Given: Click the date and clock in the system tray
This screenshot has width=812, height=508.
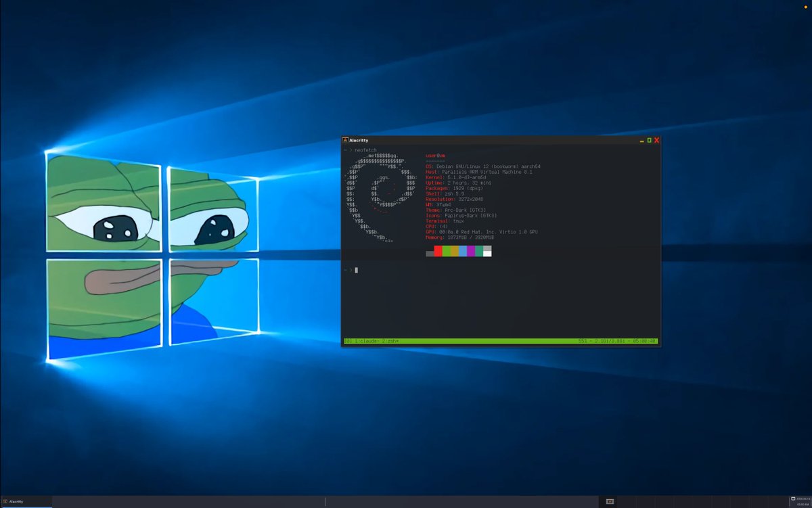Looking at the screenshot, I should click(803, 502).
